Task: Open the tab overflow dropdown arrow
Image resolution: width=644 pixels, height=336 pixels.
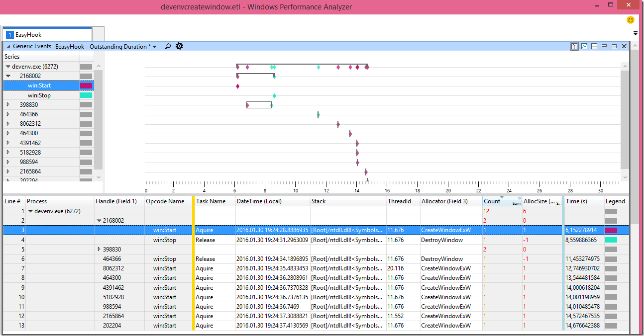Action: [636, 33]
